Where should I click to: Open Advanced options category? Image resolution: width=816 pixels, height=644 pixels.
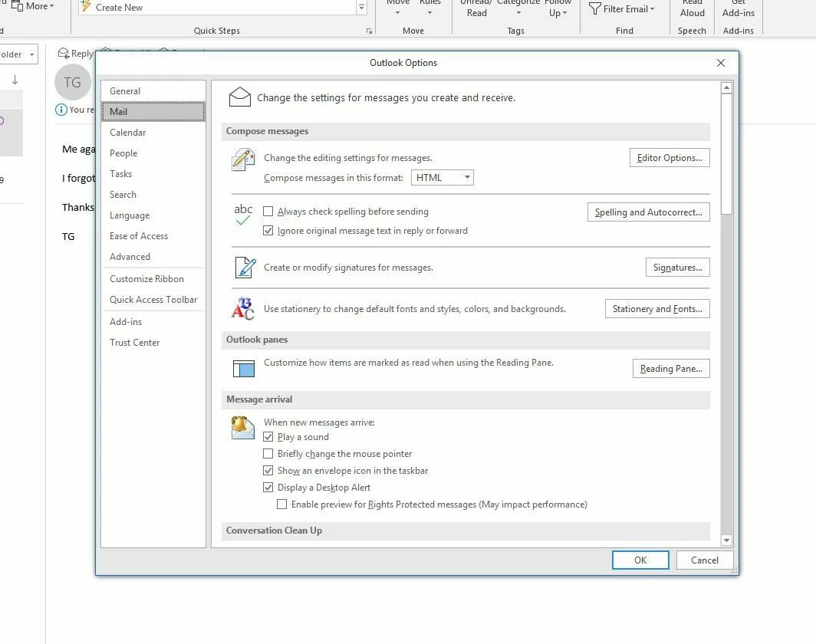(153, 257)
